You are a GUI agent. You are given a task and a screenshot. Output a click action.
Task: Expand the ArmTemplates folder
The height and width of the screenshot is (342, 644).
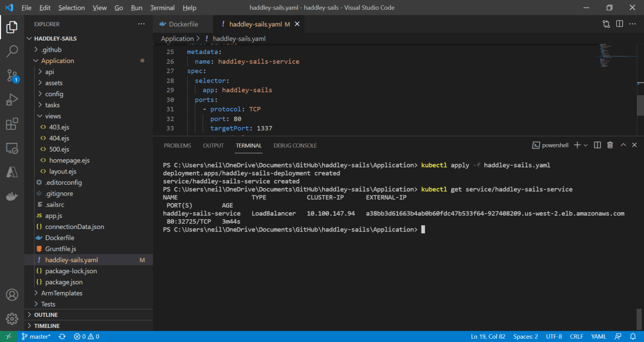tap(62, 293)
